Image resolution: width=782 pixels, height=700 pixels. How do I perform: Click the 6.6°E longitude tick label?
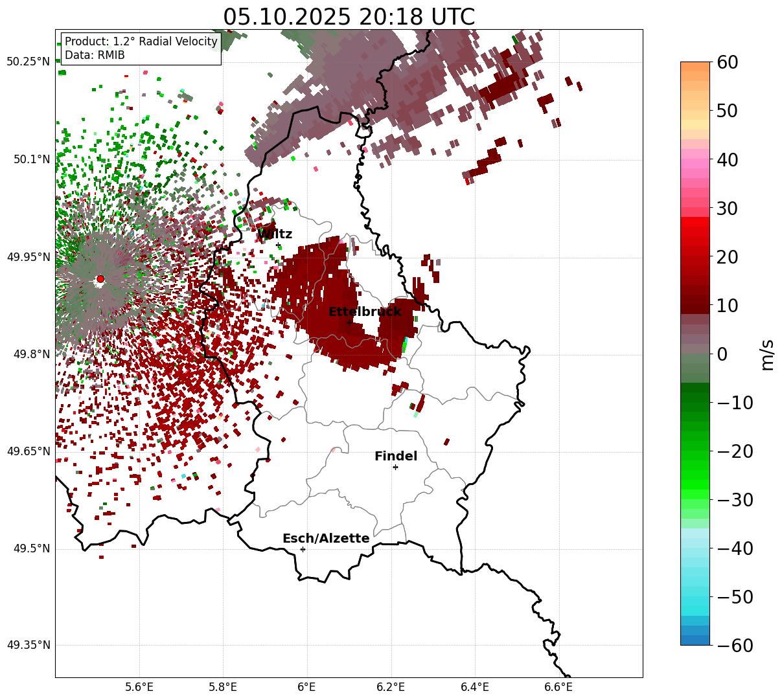click(x=558, y=687)
